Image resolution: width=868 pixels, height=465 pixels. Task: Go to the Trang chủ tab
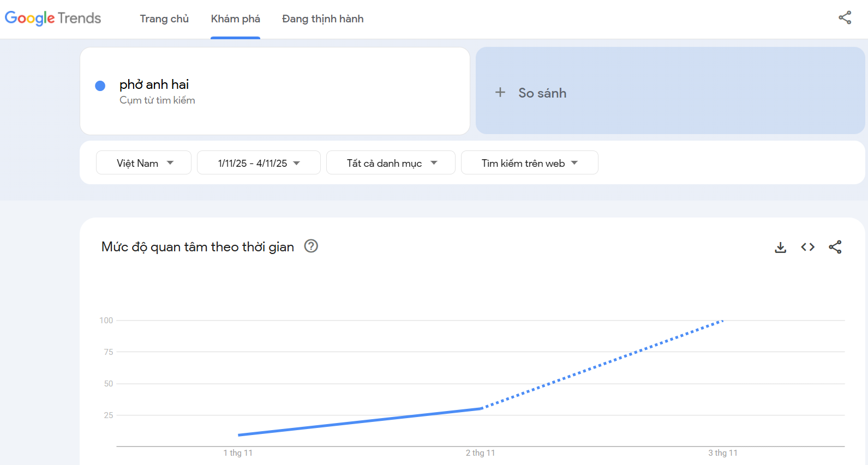[x=164, y=19]
